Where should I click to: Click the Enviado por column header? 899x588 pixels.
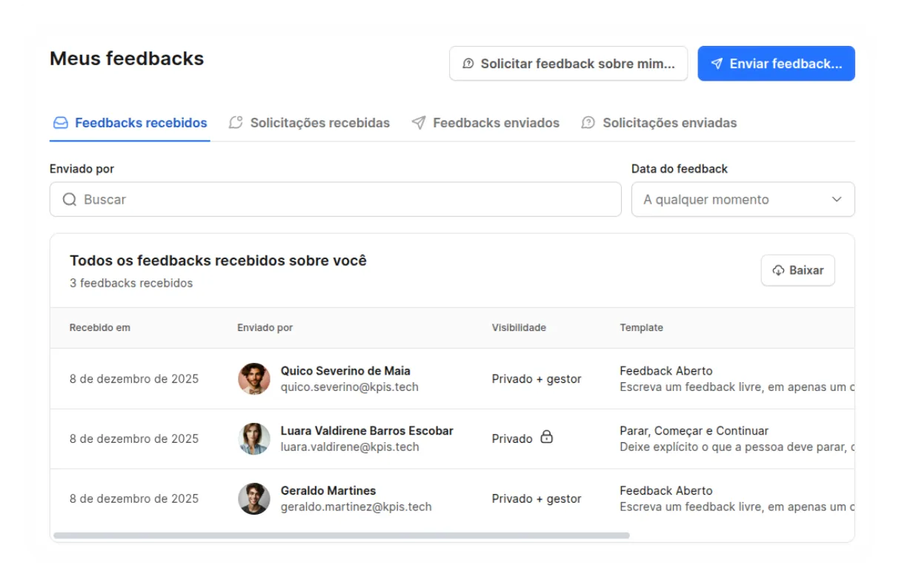coord(265,327)
